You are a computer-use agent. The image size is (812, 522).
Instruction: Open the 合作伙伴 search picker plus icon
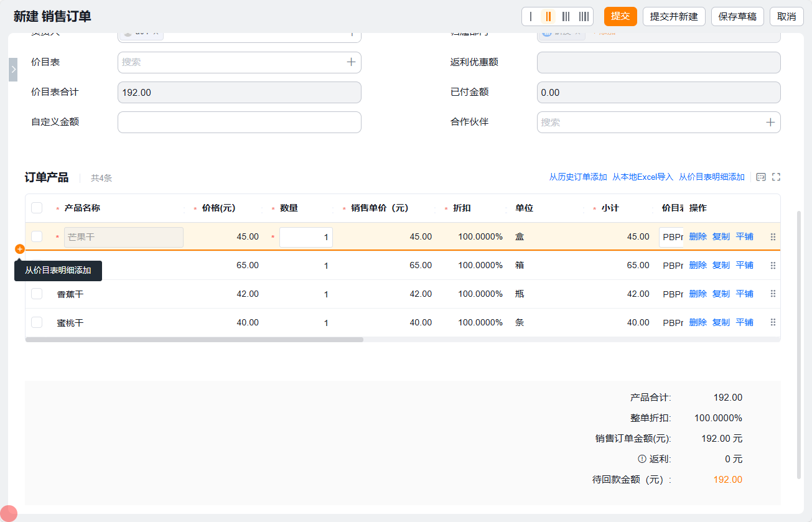[770, 123]
